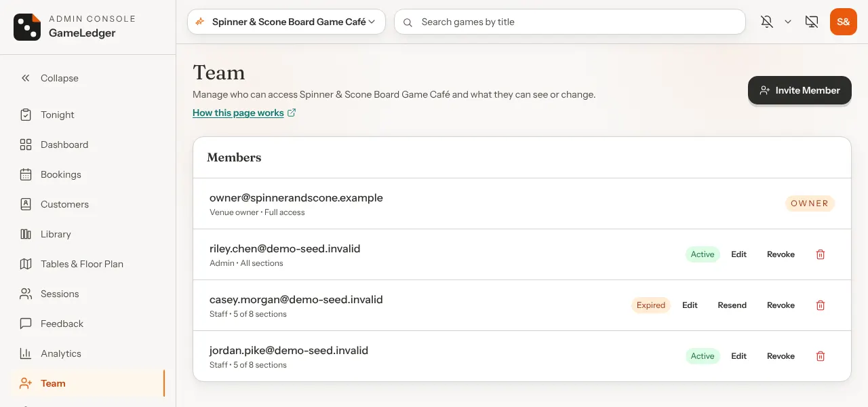This screenshot has height=407, width=868.
Task: Click the external-link icon beside How this page works
Action: pos(292,113)
